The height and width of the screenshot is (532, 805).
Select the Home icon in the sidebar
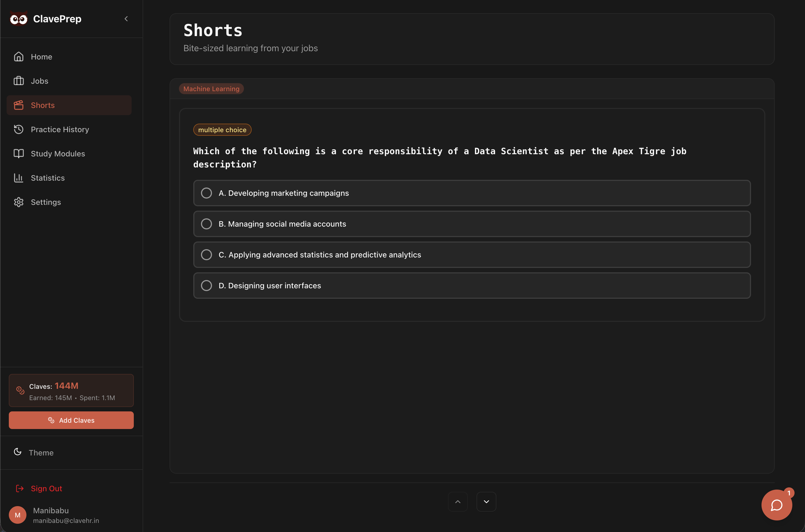click(19, 56)
